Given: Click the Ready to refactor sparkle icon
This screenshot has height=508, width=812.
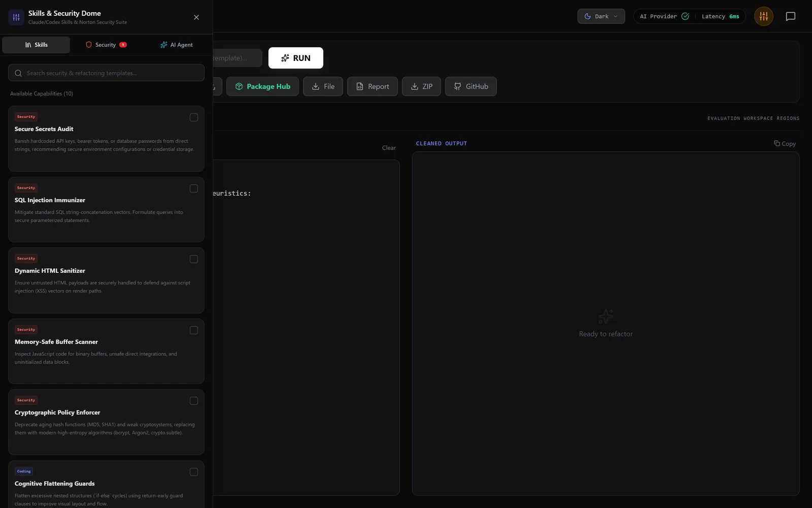Looking at the screenshot, I should pyautogui.click(x=606, y=316).
